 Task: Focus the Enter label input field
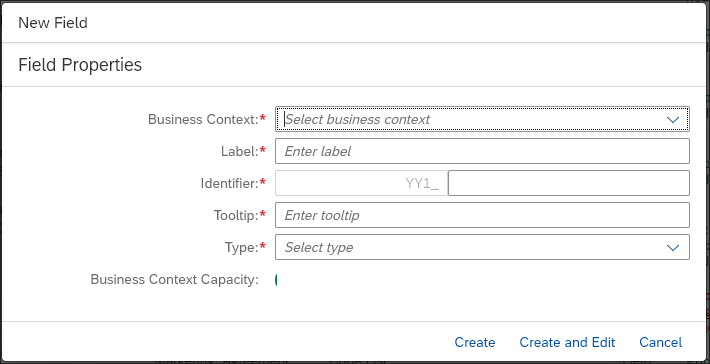pyautogui.click(x=482, y=151)
